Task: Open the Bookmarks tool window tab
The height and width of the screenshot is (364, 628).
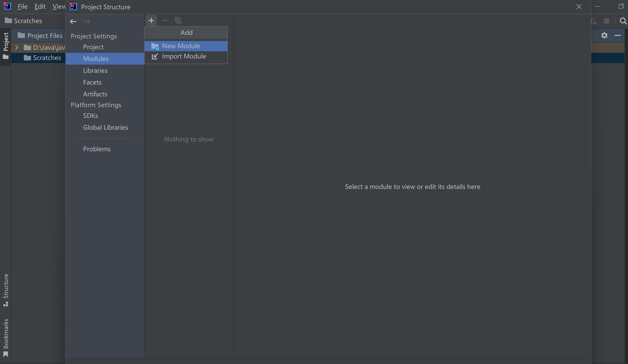Action: pos(6,337)
